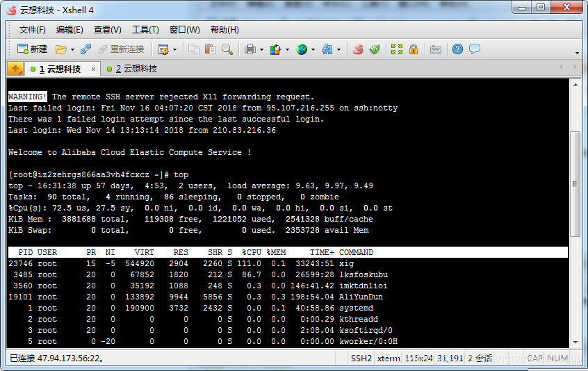The height and width of the screenshot is (371, 588).
Task: Open the 查看(V) menu
Action: coord(107,30)
